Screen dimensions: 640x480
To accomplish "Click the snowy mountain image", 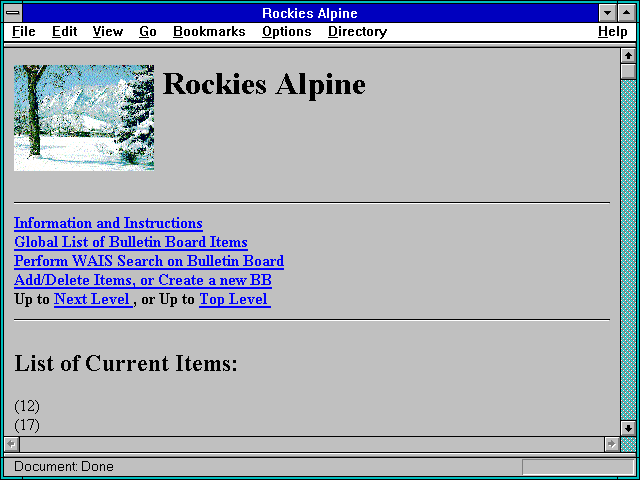I will 84,118.
